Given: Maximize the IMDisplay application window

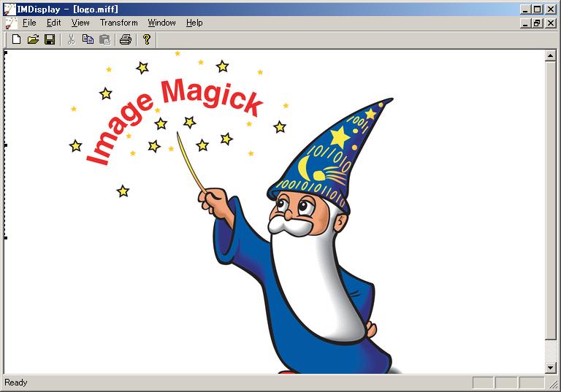Looking at the screenshot, I should tap(537, 9).
